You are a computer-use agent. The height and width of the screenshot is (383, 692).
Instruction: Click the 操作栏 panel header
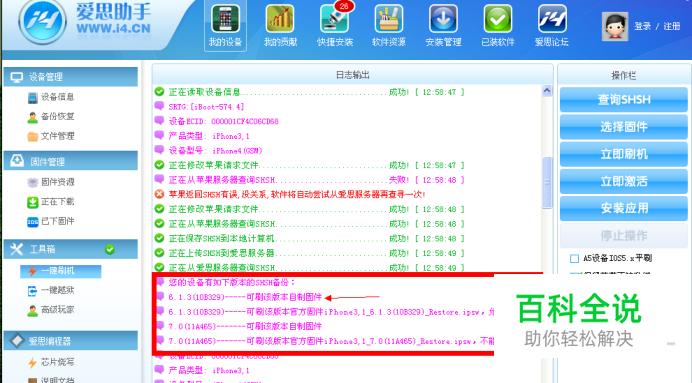coord(624,75)
